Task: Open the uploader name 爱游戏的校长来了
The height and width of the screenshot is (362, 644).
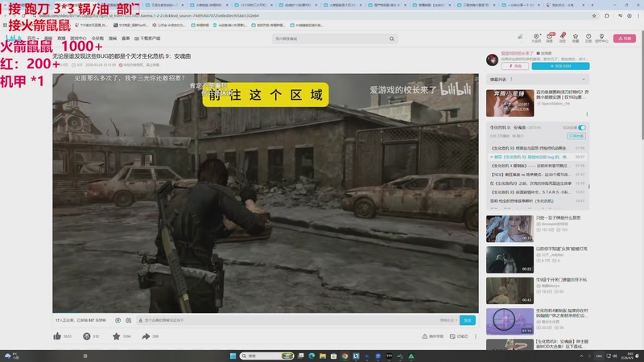Action: (x=517, y=53)
